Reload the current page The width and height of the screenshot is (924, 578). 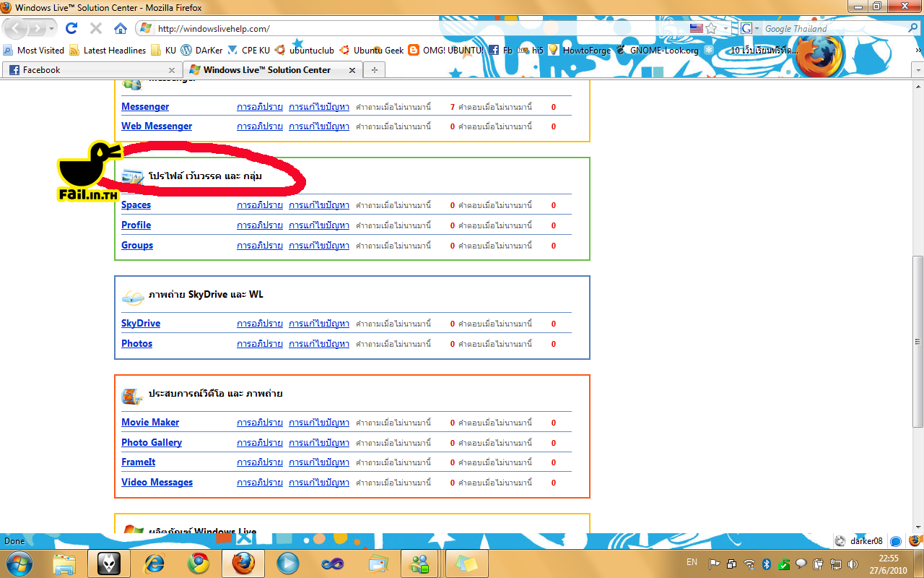71,29
